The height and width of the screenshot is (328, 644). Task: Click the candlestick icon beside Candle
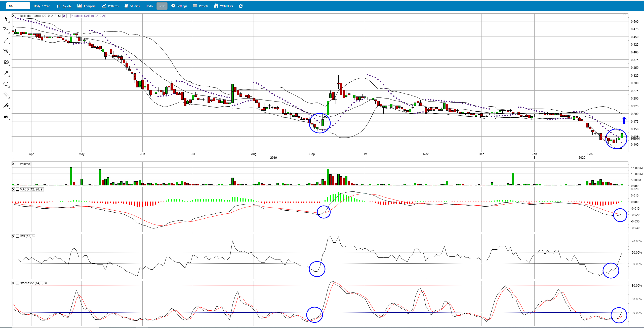59,6
